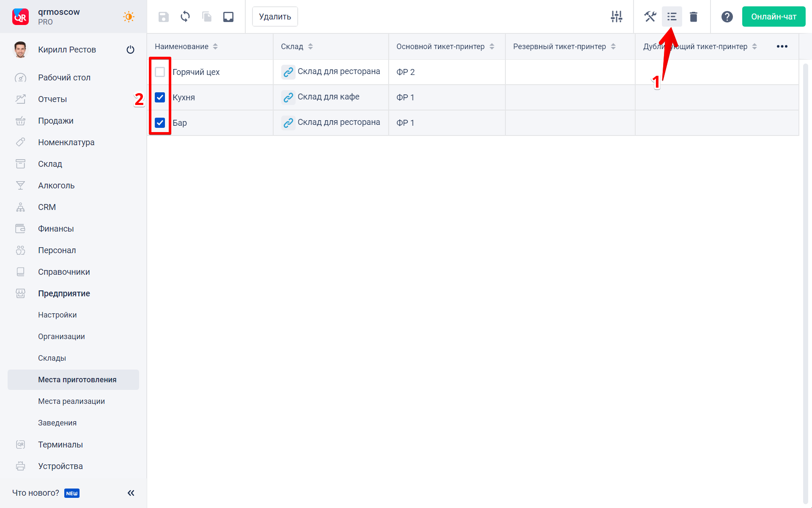Screen dimensions: 812x508
Task: Uncheck the Кухня checkbox
Action: 160,97
